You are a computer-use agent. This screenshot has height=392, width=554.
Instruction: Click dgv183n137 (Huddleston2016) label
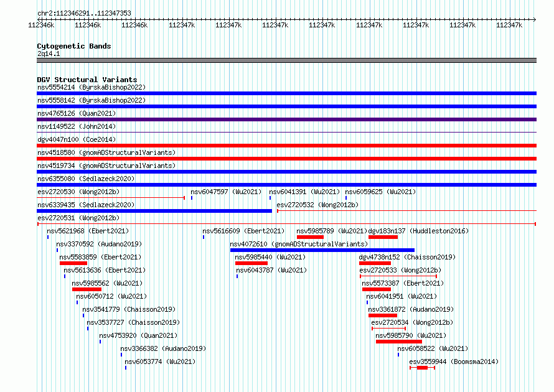click(418, 231)
